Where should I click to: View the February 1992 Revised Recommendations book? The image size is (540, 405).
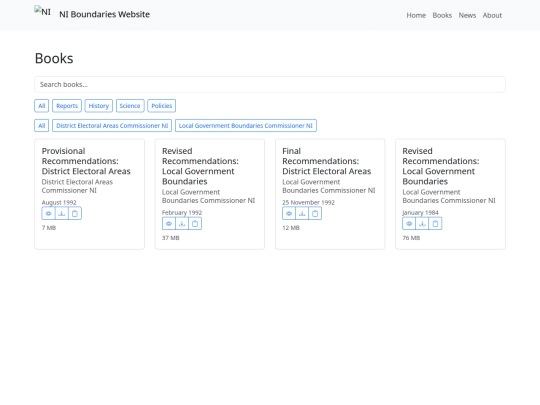169,224
